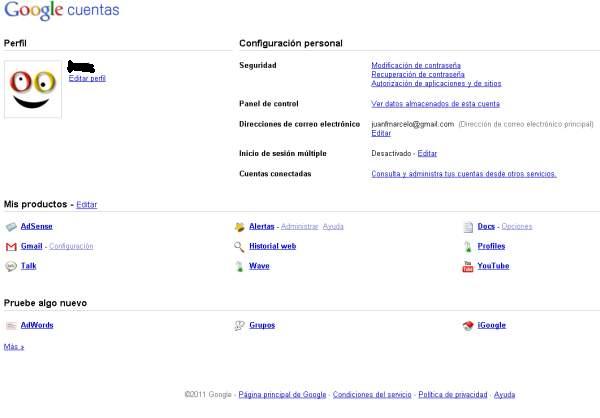Click the YouTube icon
Viewport: 600px width, 418px height.
[x=467, y=266]
